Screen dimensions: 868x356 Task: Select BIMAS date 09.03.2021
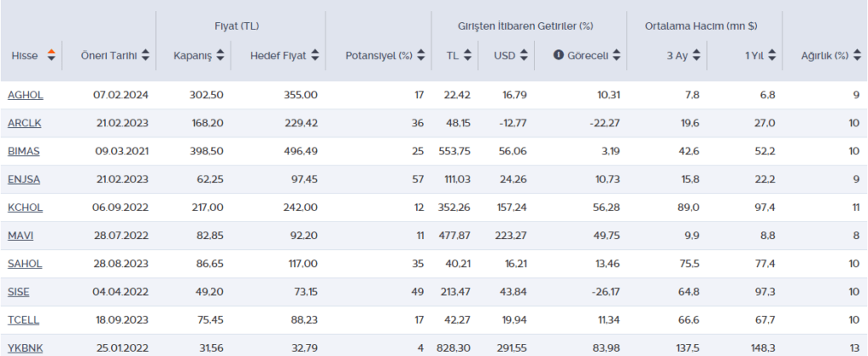(x=120, y=151)
